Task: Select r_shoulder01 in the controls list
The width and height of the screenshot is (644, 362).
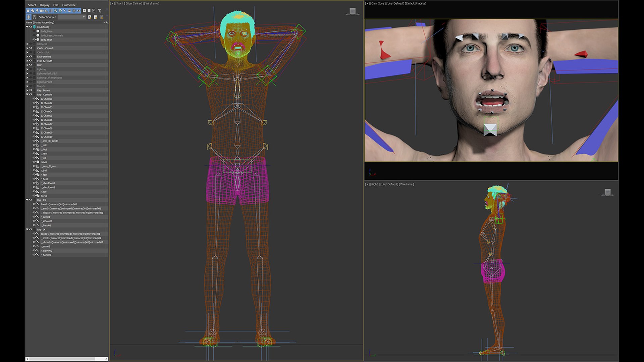Action: pos(48,183)
